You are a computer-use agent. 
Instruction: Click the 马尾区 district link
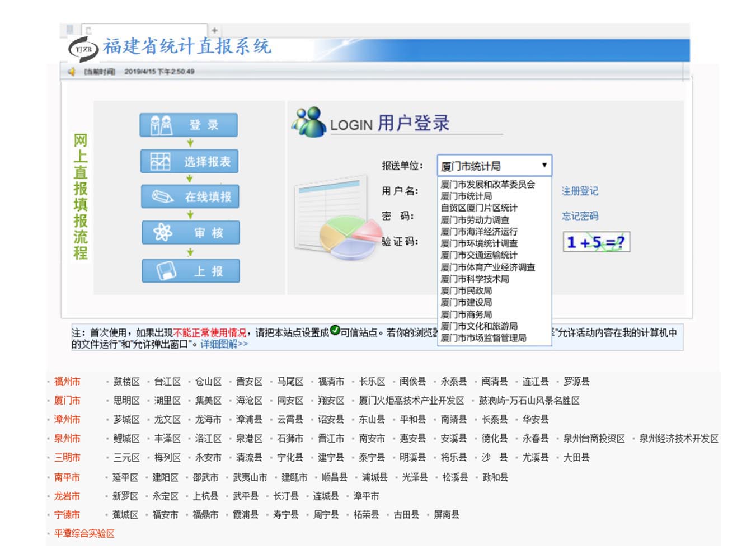290,382
